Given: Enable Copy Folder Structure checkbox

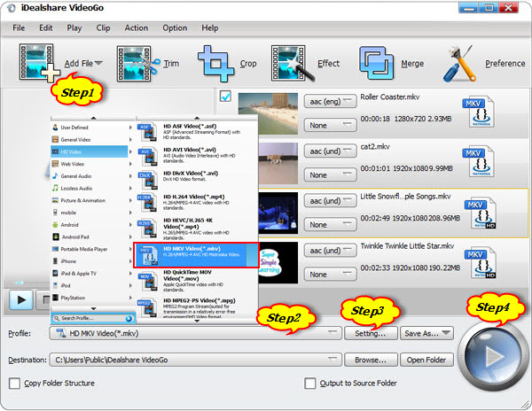Looking at the screenshot, I should point(14,384).
